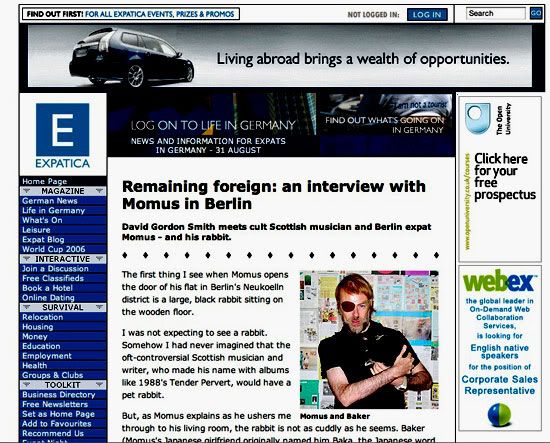The height and width of the screenshot is (443, 550).
Task: Click the Expatica E logo
Action: 63,135
